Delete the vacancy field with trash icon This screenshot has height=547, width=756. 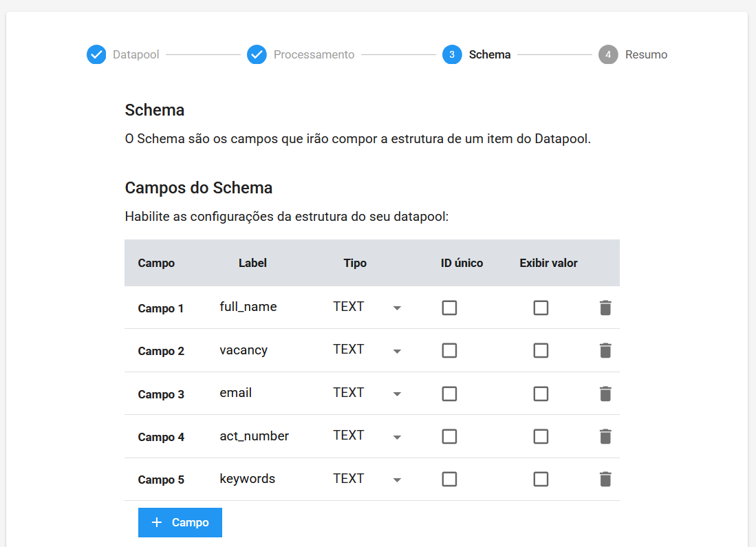[605, 351]
